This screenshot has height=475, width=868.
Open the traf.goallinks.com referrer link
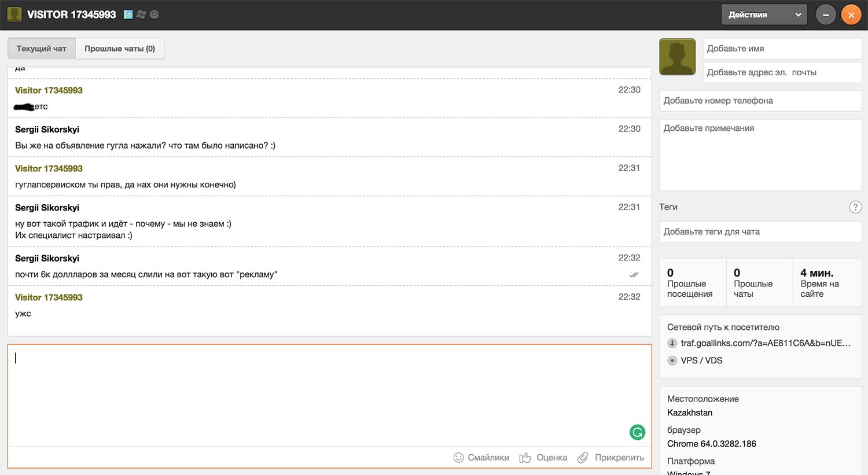tap(766, 343)
